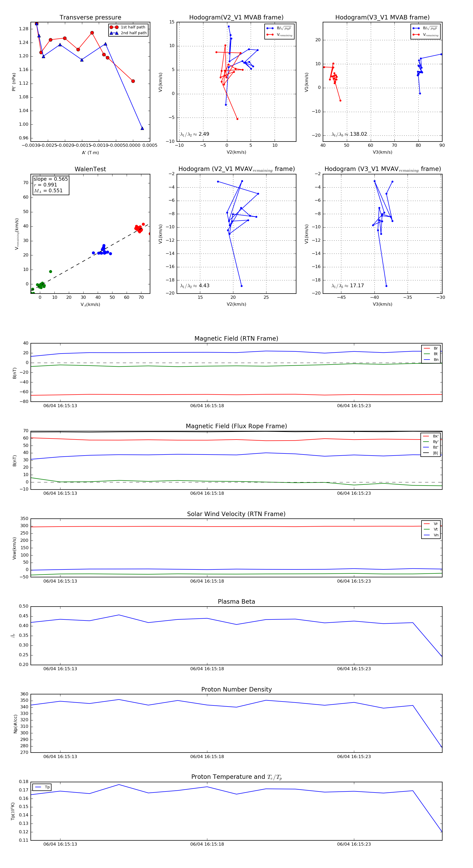Click the "r = 0.991" annotation
The height and width of the screenshot is (868, 473).
click(x=45, y=185)
